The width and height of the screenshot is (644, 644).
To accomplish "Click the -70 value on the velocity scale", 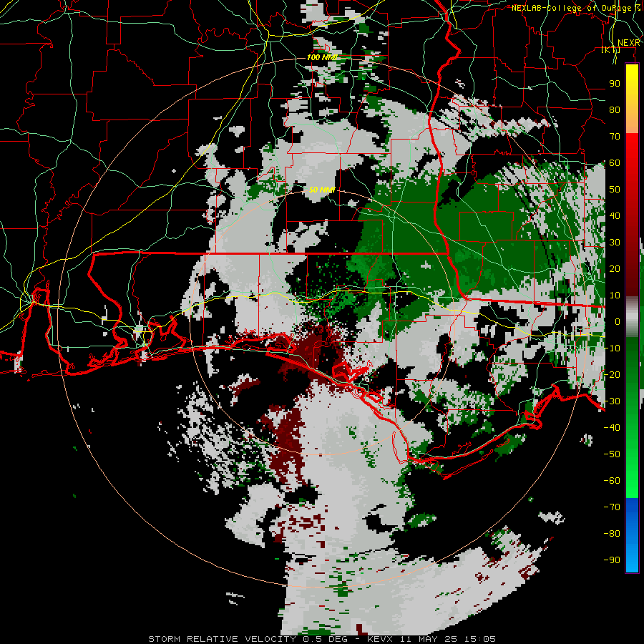I will (x=612, y=507).
